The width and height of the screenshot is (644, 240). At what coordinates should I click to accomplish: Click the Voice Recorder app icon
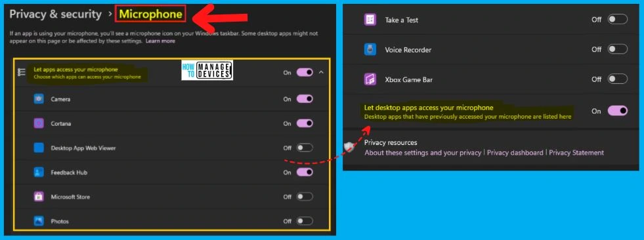pyautogui.click(x=370, y=50)
